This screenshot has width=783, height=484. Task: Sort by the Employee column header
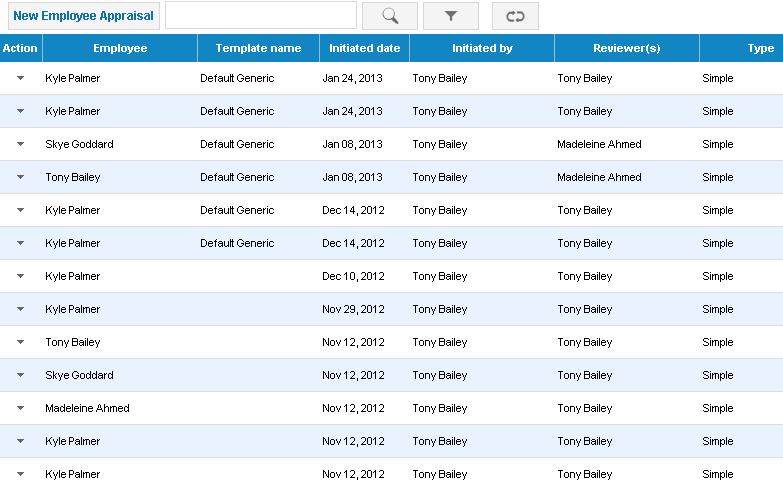click(x=120, y=48)
